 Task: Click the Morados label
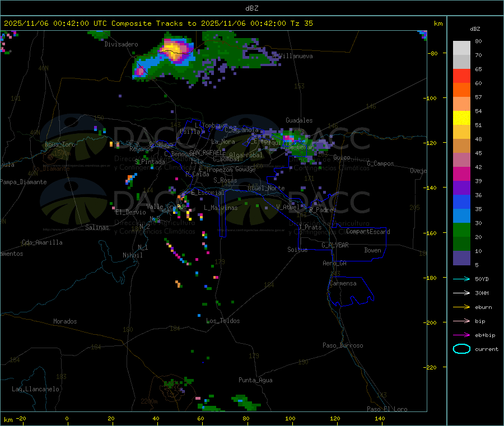pos(65,321)
